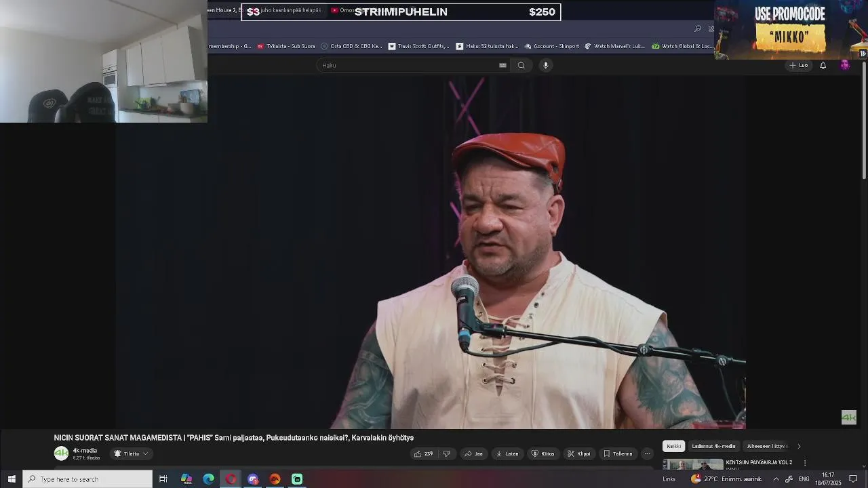Open the 4k-media channel avatar
868x488 pixels.
pyautogui.click(x=61, y=453)
